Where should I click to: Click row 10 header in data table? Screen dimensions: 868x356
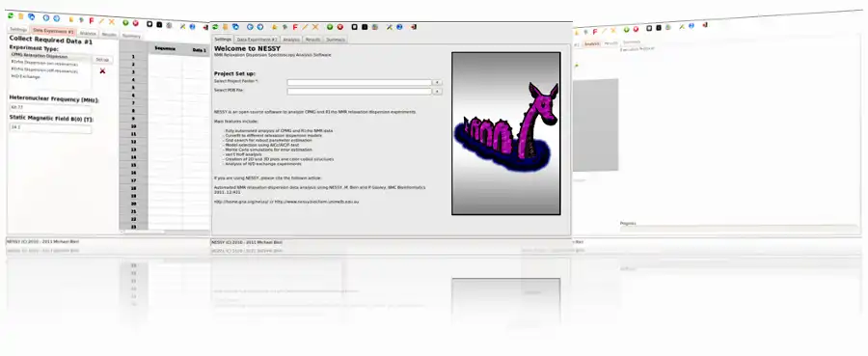click(x=133, y=126)
